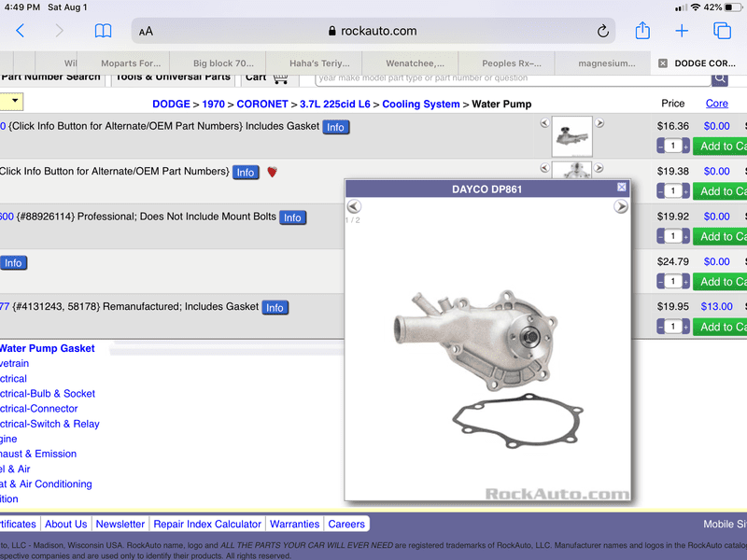This screenshot has height=560, width=747.
Task: Click Info for Remanufactured #4131243 pump
Action: 275,308
